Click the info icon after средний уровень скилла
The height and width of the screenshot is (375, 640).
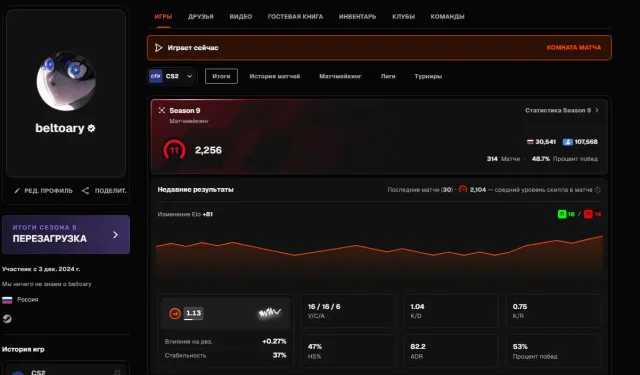click(598, 190)
